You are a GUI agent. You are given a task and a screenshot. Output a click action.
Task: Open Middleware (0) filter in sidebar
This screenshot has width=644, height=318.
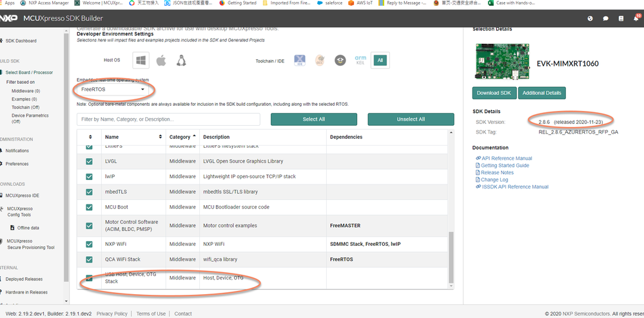(26, 91)
